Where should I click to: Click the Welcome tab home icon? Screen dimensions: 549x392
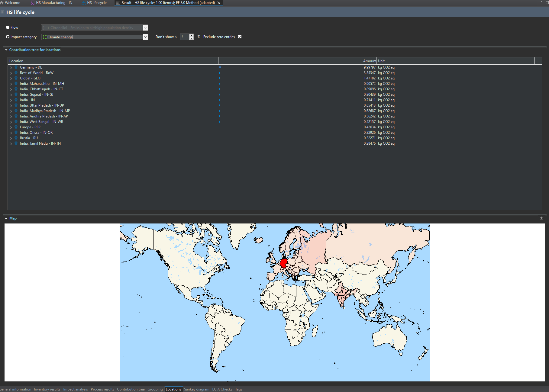(x=2, y=3)
